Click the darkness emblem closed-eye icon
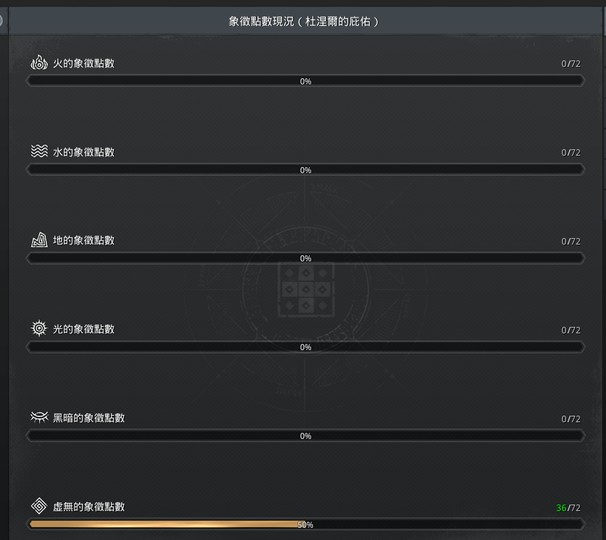 click(x=39, y=417)
